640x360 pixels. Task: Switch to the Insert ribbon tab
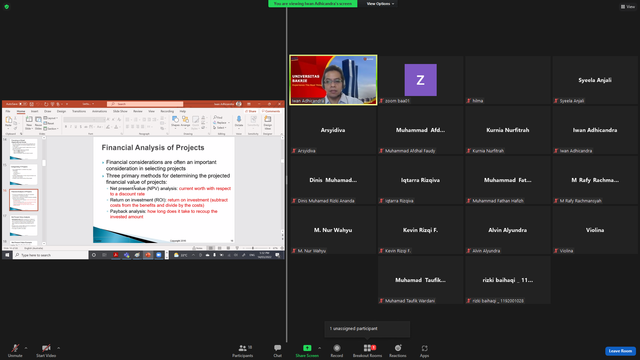click(34, 111)
